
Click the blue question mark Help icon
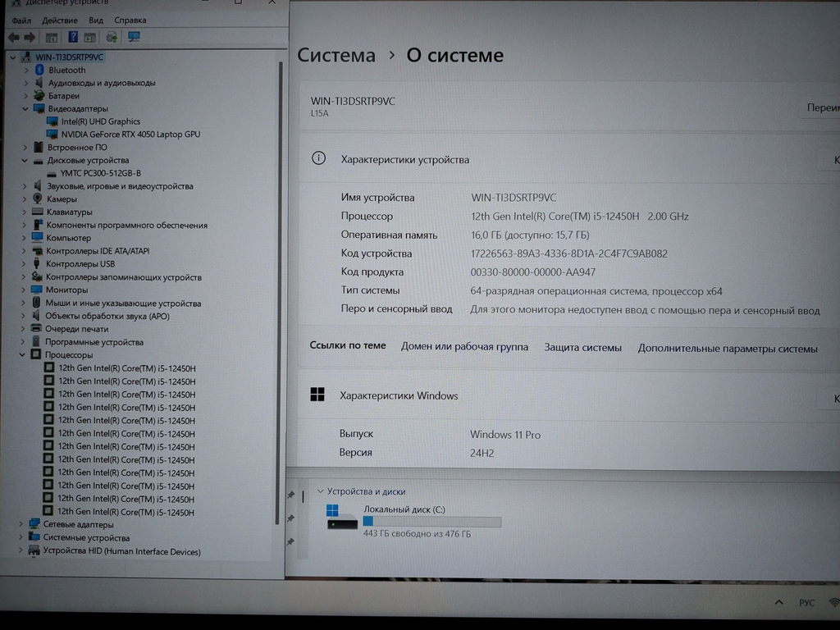click(73, 38)
